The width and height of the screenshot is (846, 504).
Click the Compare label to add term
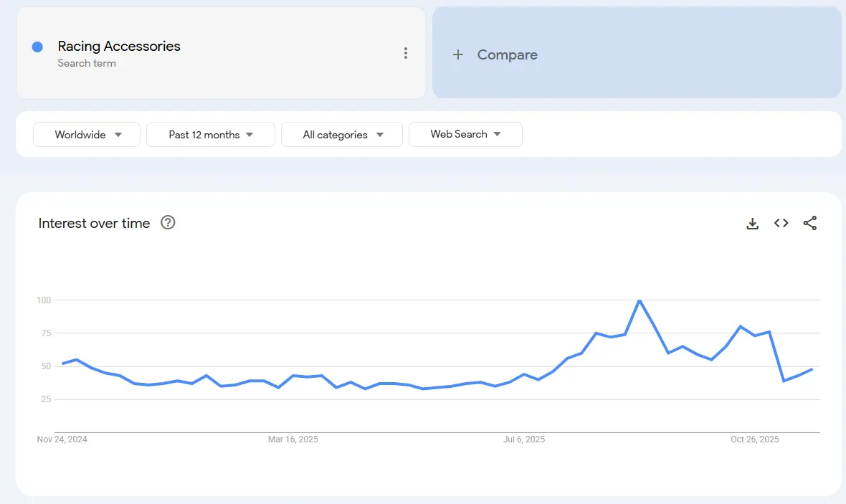click(507, 54)
